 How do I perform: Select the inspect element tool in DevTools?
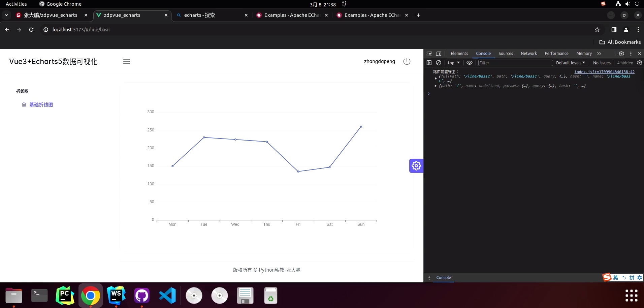429,54
